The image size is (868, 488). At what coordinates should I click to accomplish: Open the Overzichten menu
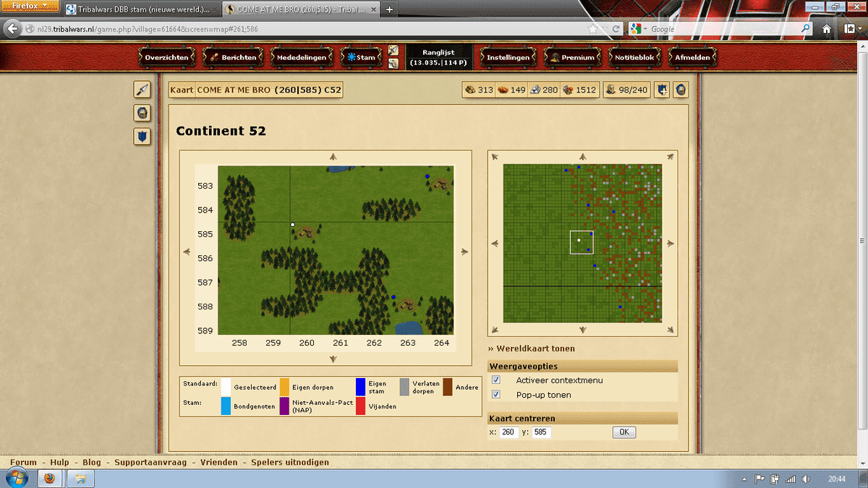coord(166,57)
